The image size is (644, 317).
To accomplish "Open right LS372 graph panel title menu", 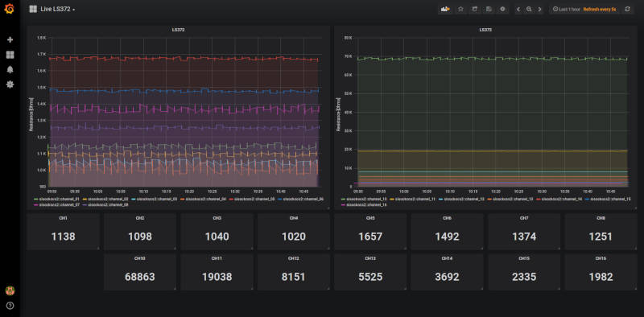I will [485, 30].
